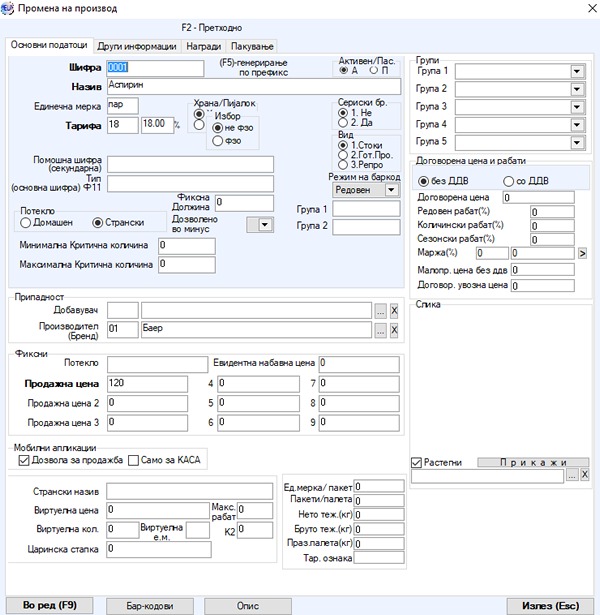
Task: Enable Само за КАСА checkbox
Action: pyautogui.click(x=133, y=460)
